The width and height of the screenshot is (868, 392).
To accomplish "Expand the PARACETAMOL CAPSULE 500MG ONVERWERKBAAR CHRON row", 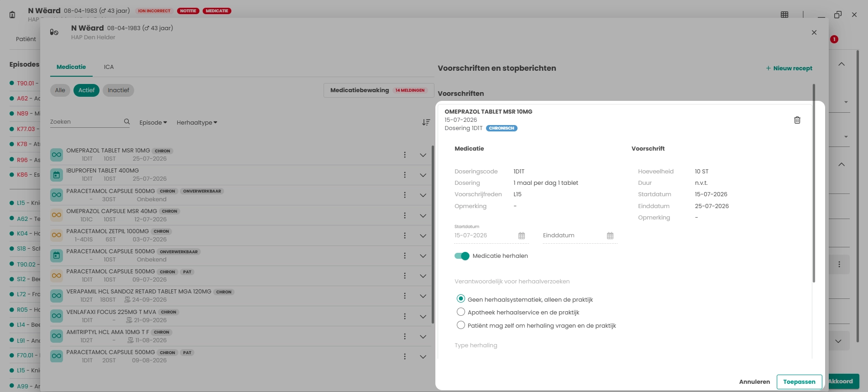I will pos(423,195).
